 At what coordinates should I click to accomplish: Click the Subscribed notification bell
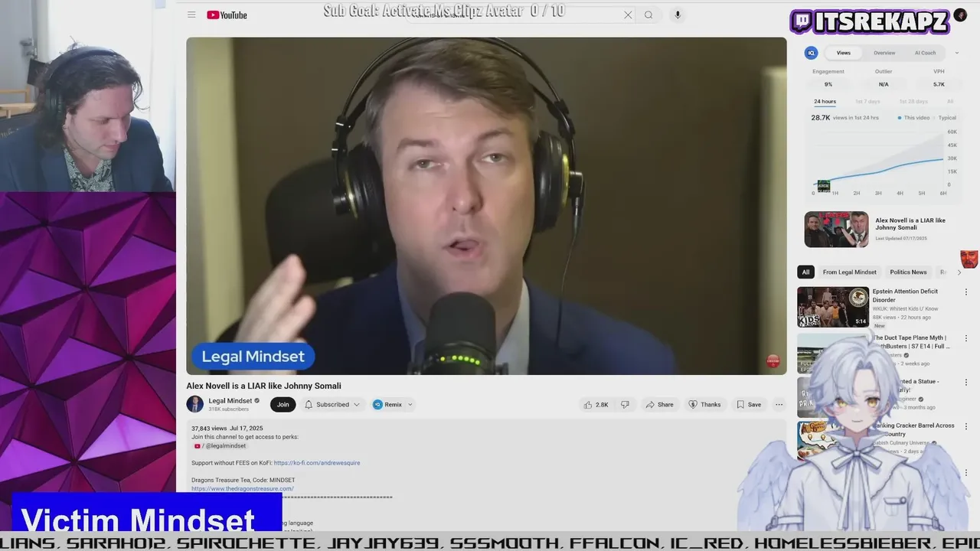tap(309, 404)
